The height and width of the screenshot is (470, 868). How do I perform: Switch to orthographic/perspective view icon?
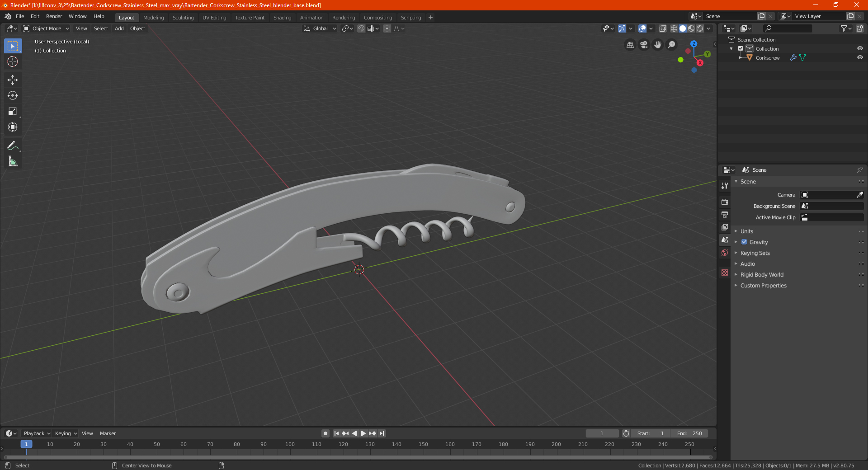point(630,45)
